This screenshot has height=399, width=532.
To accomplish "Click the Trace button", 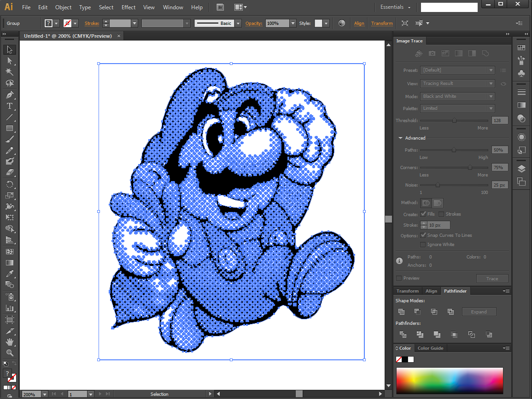I will point(492,279).
